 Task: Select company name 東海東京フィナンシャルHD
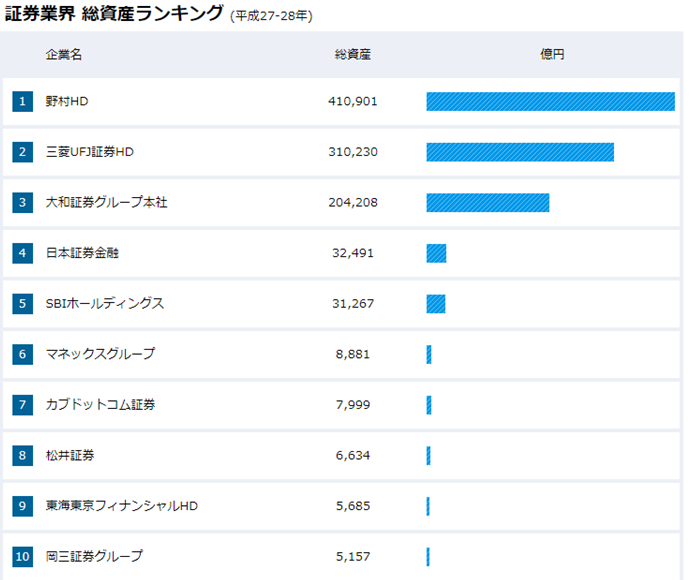tap(122, 506)
